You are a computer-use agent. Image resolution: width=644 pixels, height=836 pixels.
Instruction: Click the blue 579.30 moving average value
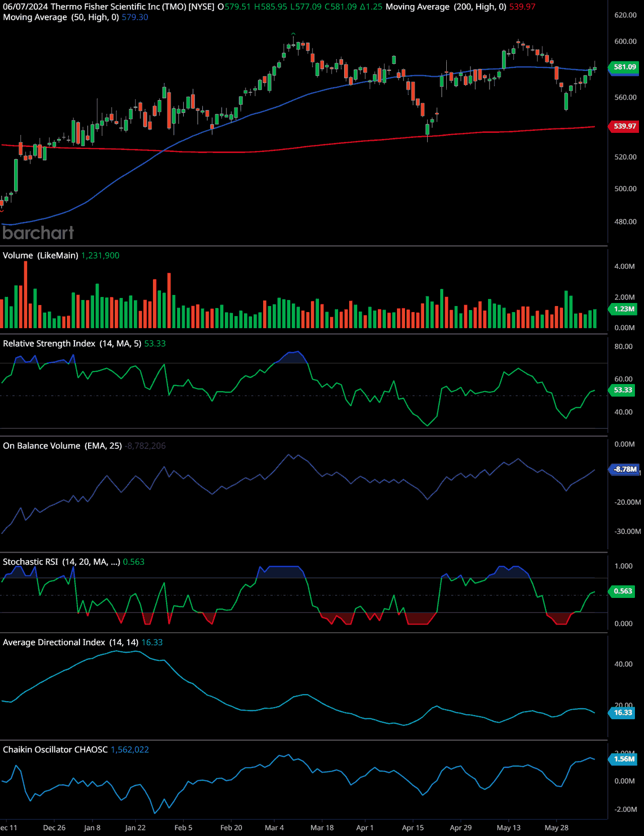tap(135, 17)
